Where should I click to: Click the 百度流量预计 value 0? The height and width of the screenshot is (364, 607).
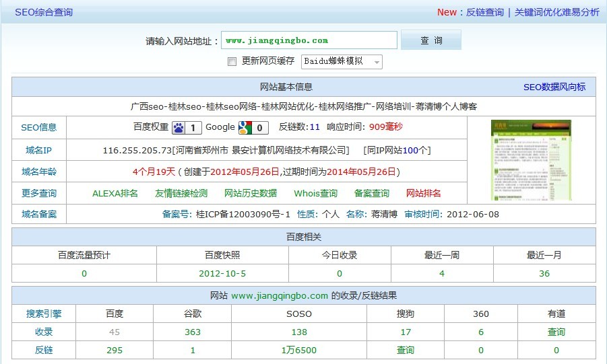[x=84, y=274]
